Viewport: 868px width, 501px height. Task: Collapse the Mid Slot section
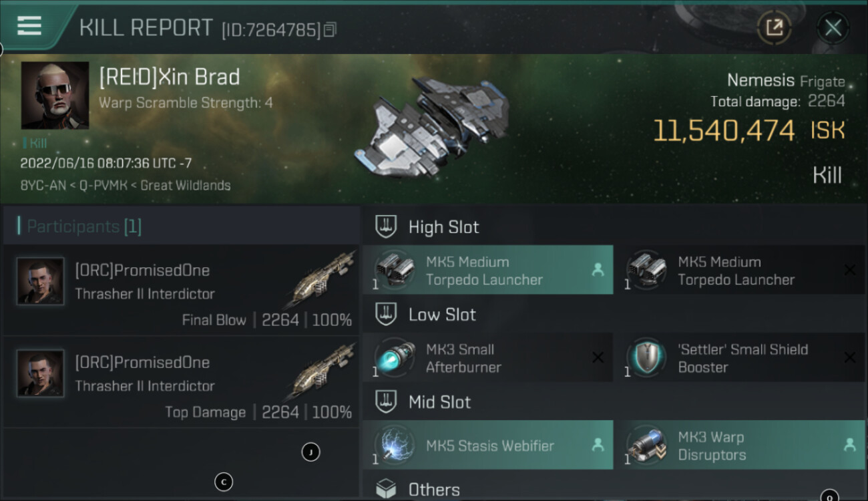pos(439,402)
